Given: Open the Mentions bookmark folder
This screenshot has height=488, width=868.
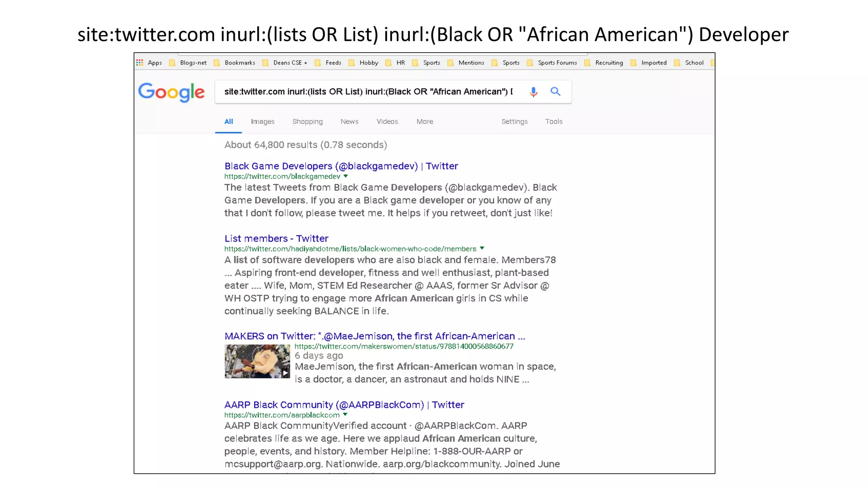Looking at the screenshot, I should click(466, 63).
